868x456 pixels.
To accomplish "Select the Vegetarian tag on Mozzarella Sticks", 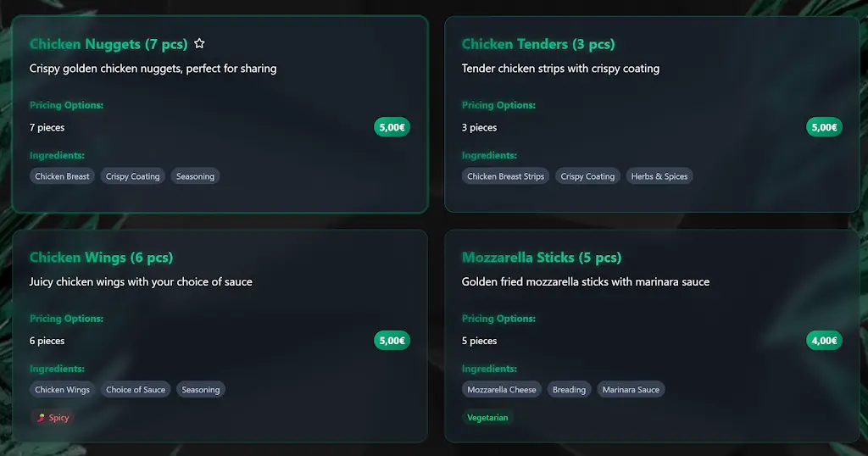I will [x=487, y=418].
